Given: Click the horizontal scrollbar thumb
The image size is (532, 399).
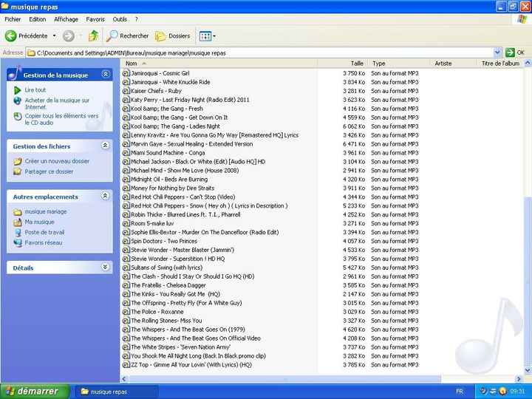Looking at the screenshot, I should pyautogui.click(x=284, y=378).
